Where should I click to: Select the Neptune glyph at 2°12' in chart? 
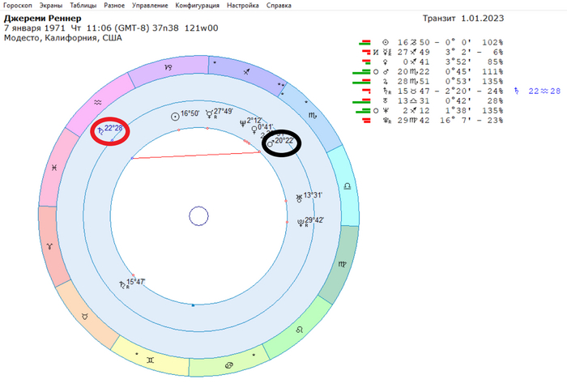pyautogui.click(x=243, y=123)
